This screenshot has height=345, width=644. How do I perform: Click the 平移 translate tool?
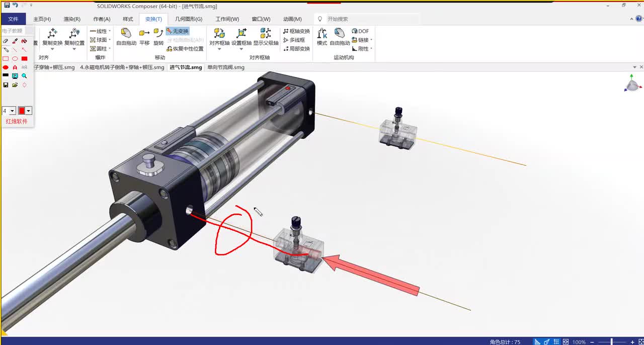(x=144, y=37)
